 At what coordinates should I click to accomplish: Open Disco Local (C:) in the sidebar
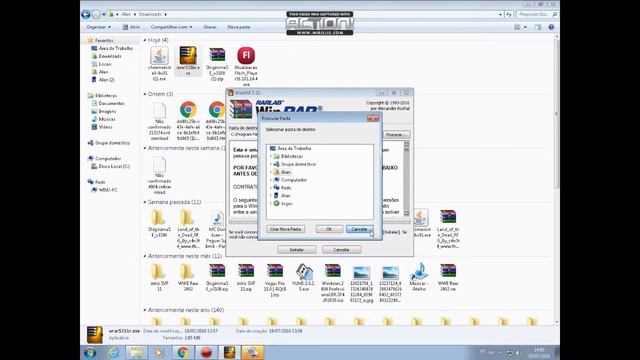pyautogui.click(x=111, y=167)
